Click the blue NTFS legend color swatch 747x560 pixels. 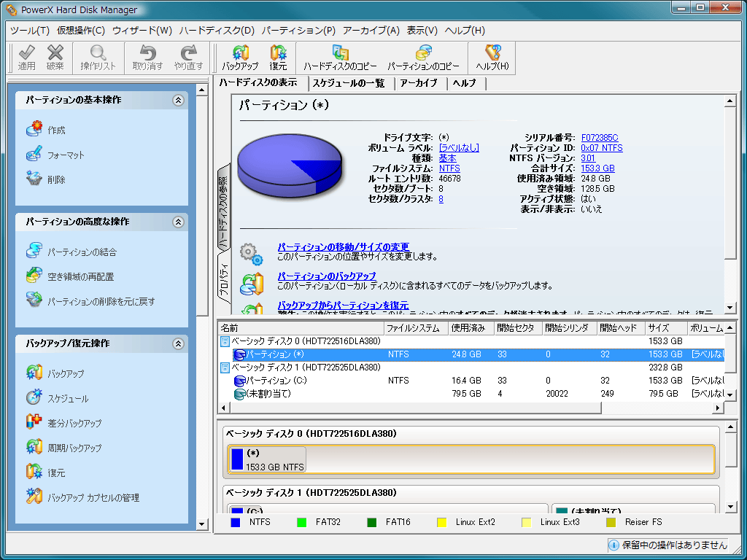pos(236,522)
